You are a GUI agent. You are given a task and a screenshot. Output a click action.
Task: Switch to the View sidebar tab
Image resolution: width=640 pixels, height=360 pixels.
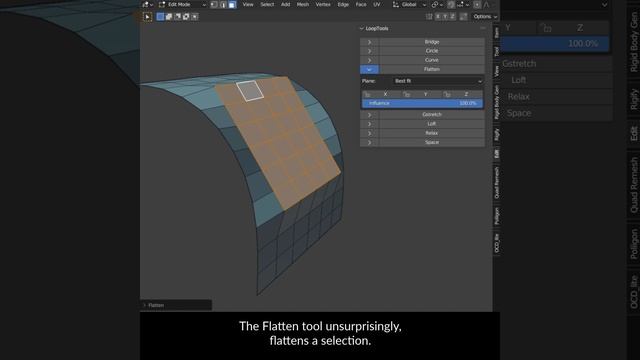[496, 71]
